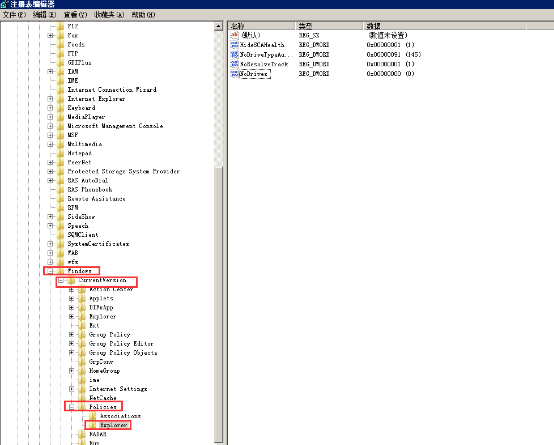Click the Notepad folder icon

(60, 153)
